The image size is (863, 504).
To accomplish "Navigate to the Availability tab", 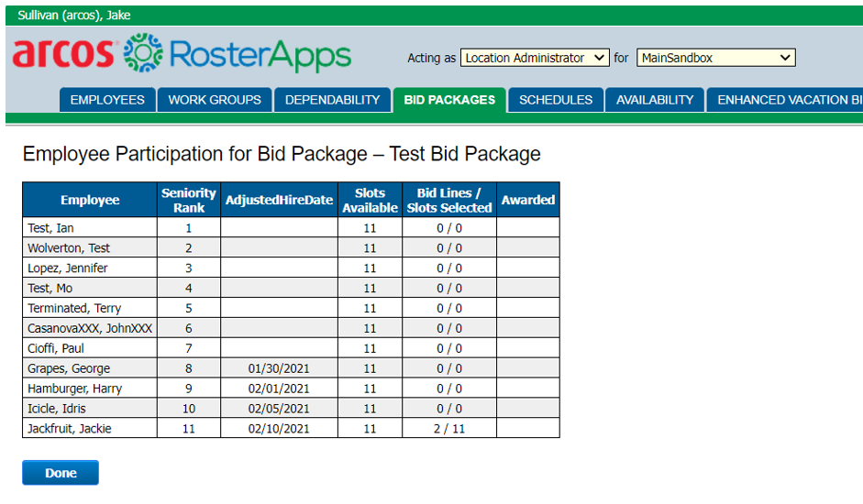I will pyautogui.click(x=655, y=100).
